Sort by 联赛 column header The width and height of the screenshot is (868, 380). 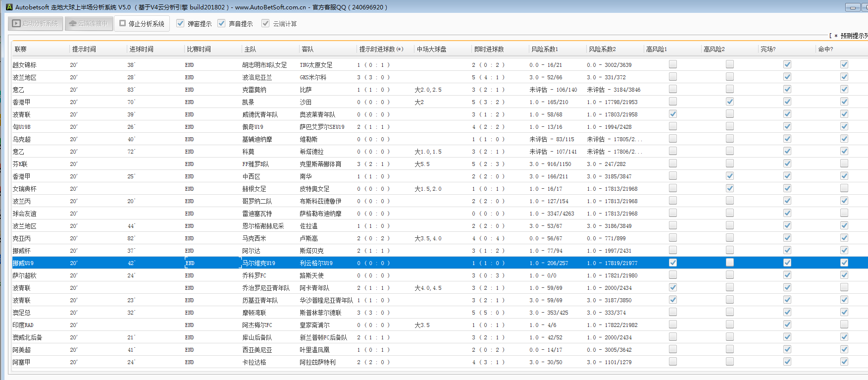point(21,49)
